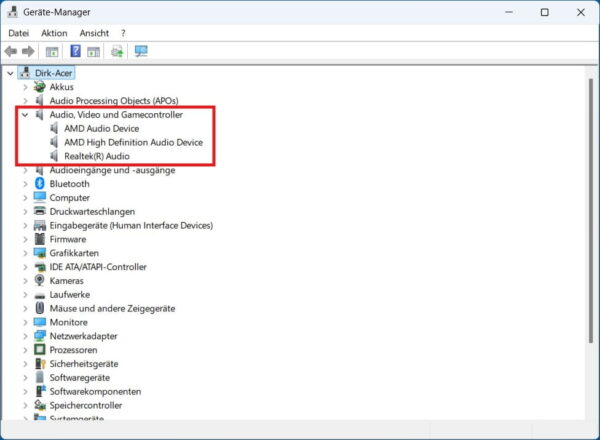
Task: Expand Audio Processing Objects (APOs)
Action: click(x=25, y=101)
